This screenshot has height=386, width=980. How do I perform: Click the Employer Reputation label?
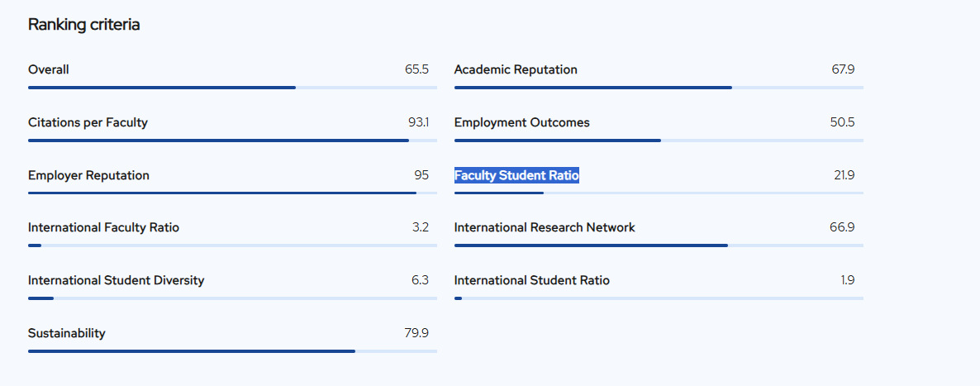88,175
